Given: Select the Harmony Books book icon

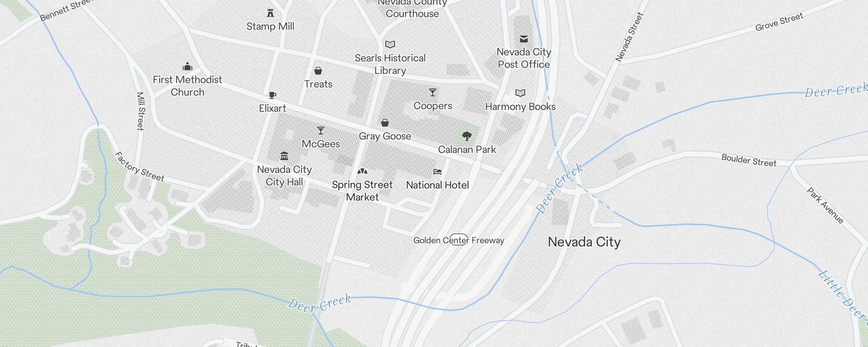Looking at the screenshot, I should pos(520,93).
